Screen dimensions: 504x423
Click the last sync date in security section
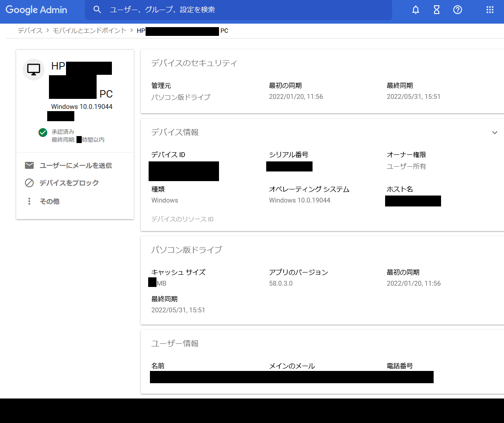[414, 97]
